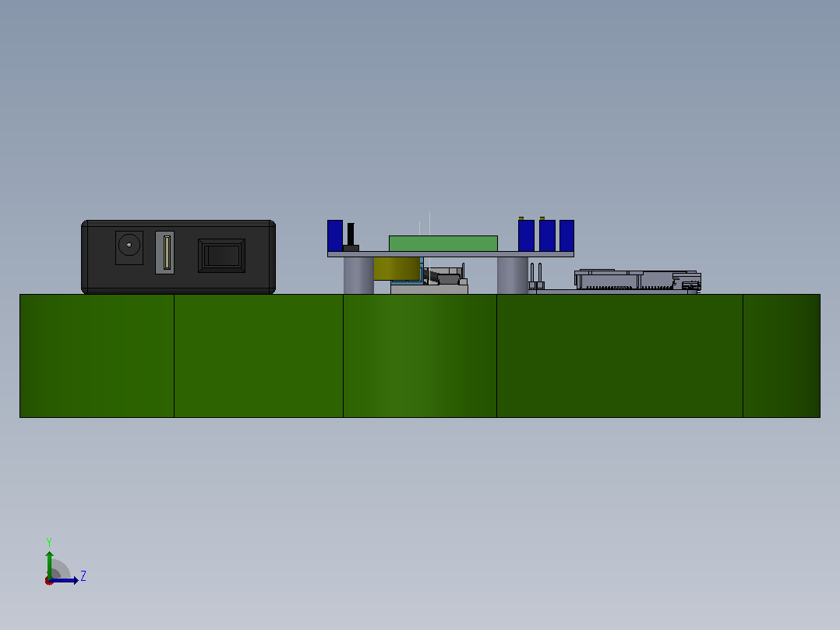Select the rightmost blue capacitor on the raised board
This screenshot has width=840, height=630.
pos(566,235)
